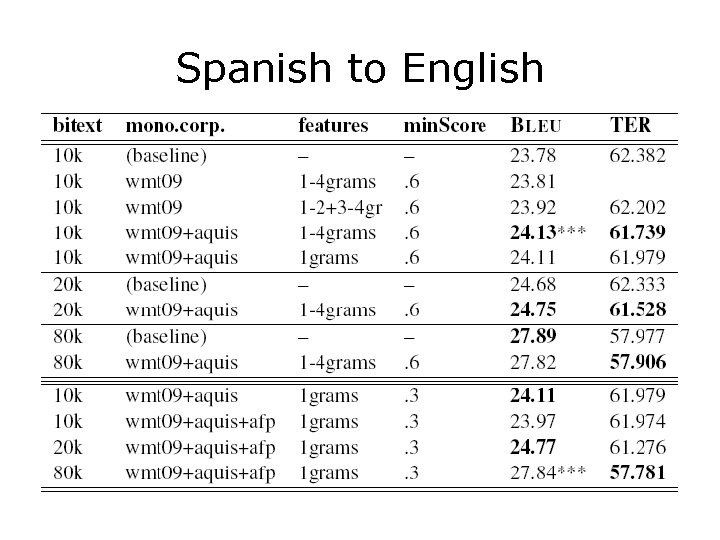Click the '1-2+3-4gr' features cell
The width and height of the screenshot is (720, 540).
[x=340, y=207]
